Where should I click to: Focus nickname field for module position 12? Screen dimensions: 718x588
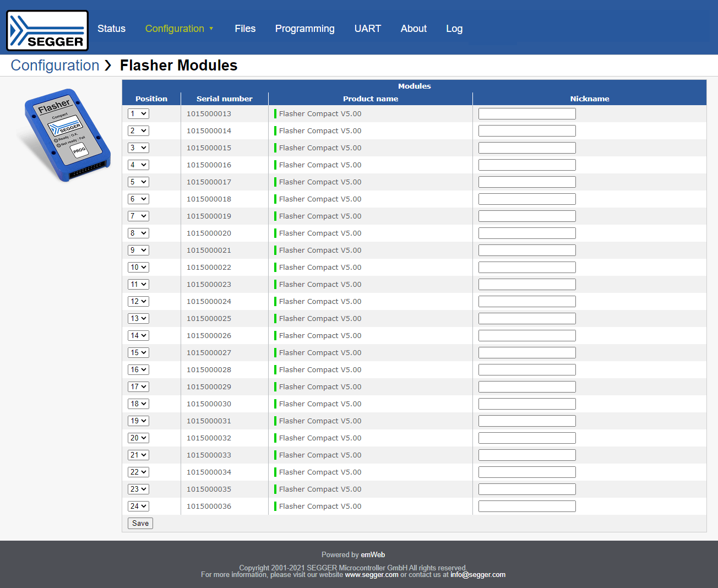click(526, 302)
